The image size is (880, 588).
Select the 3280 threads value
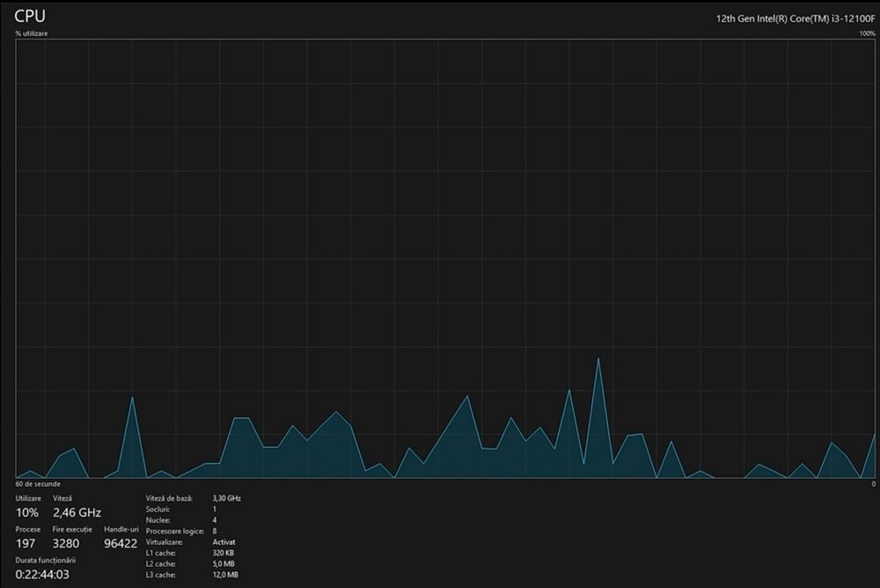click(x=66, y=544)
